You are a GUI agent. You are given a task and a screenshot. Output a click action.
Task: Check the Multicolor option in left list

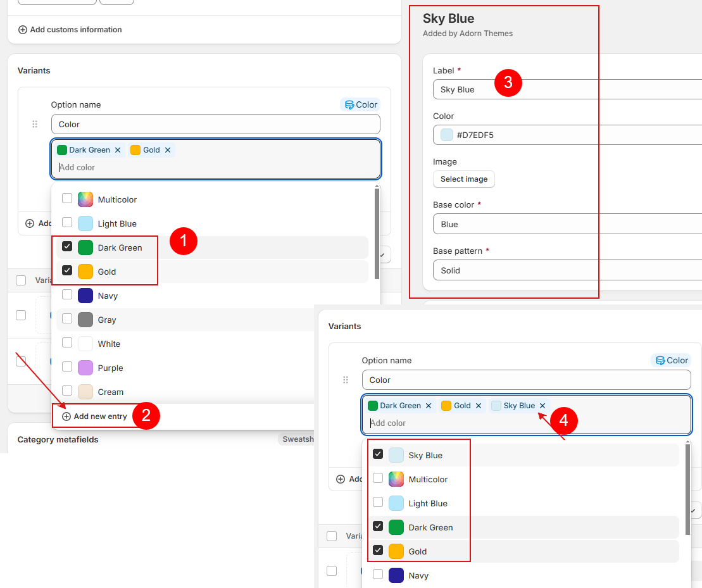point(67,199)
